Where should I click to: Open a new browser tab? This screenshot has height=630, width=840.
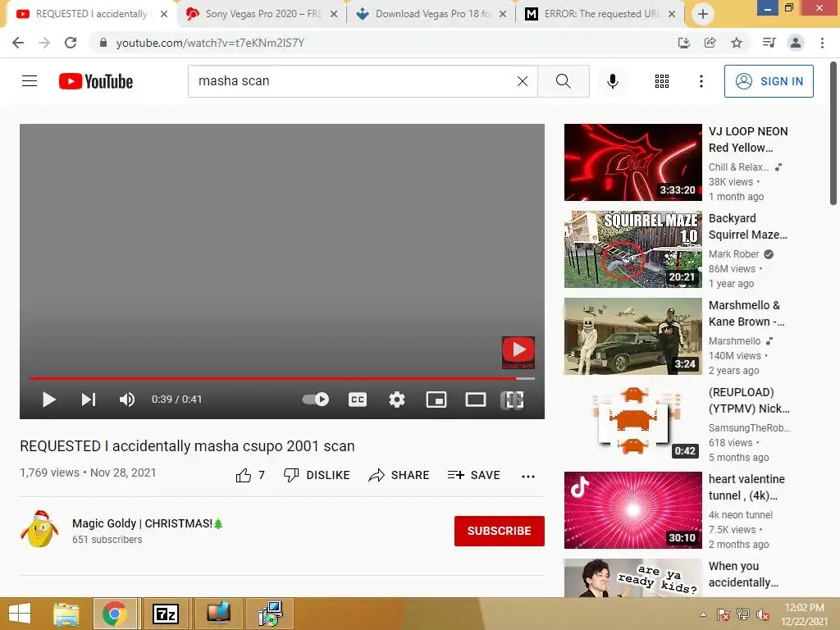point(703,14)
